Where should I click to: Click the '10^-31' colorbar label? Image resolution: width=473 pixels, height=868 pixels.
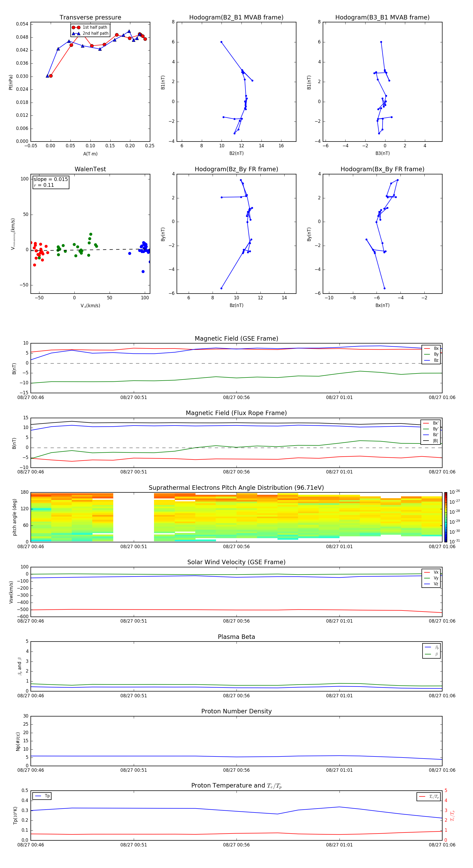(455, 542)
